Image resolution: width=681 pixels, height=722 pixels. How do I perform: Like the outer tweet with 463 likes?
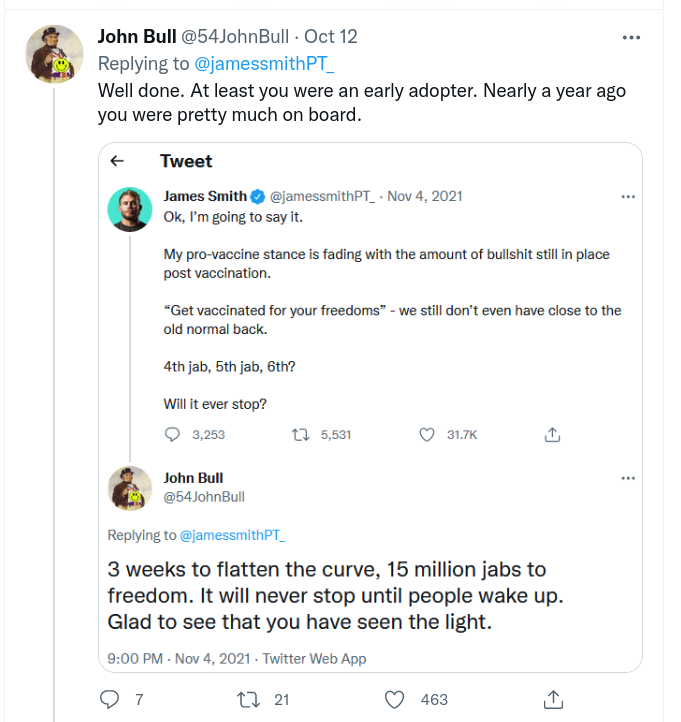(395, 699)
